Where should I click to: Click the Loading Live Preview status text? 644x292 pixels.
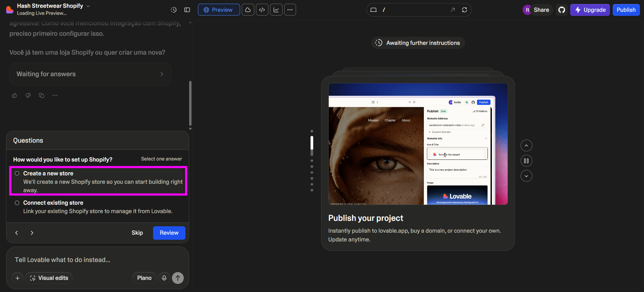click(x=42, y=13)
